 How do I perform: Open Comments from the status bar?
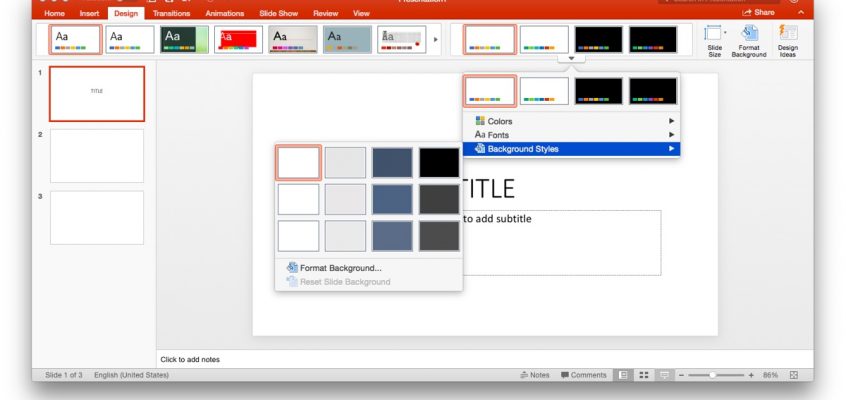pos(583,375)
